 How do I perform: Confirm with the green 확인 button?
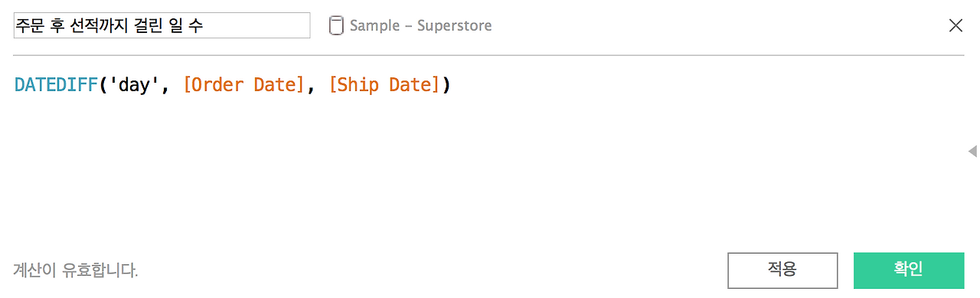pyautogui.click(x=908, y=270)
